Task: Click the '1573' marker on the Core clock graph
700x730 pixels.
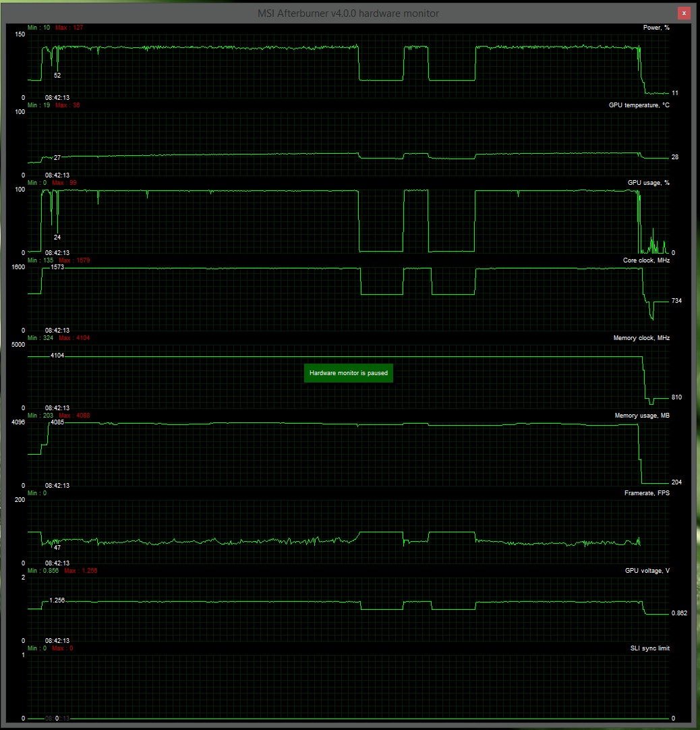Action: click(57, 267)
